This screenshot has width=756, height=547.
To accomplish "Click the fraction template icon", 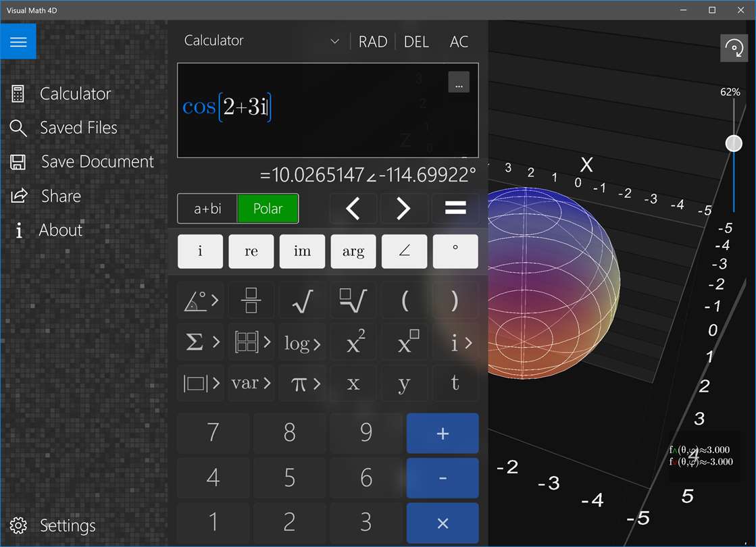I will tap(251, 301).
